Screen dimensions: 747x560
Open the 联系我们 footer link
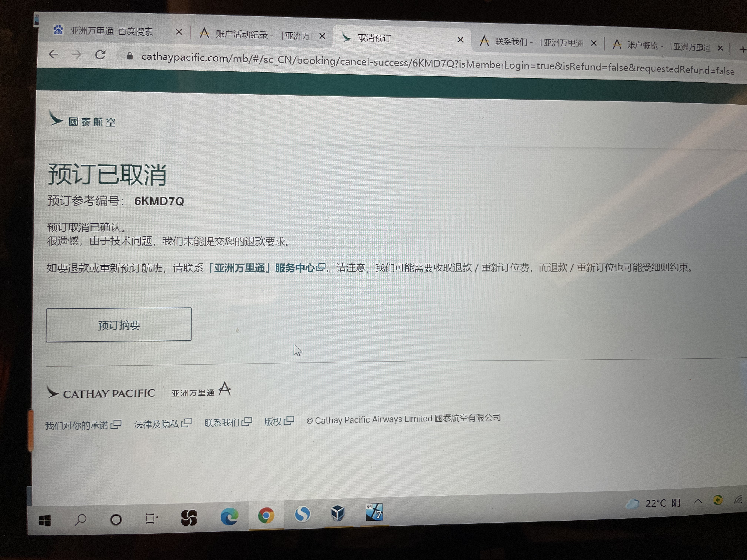click(228, 422)
